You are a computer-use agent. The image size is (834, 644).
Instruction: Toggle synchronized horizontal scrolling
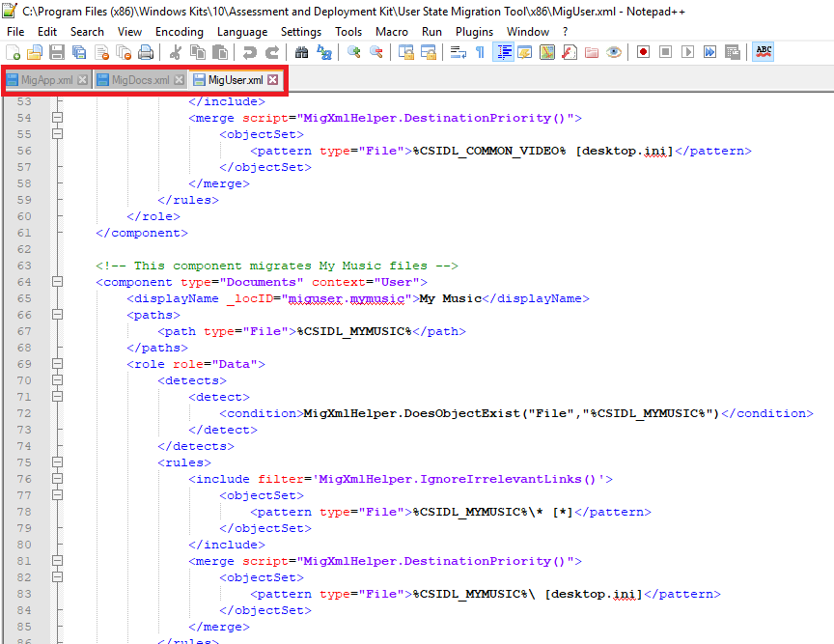(x=429, y=52)
